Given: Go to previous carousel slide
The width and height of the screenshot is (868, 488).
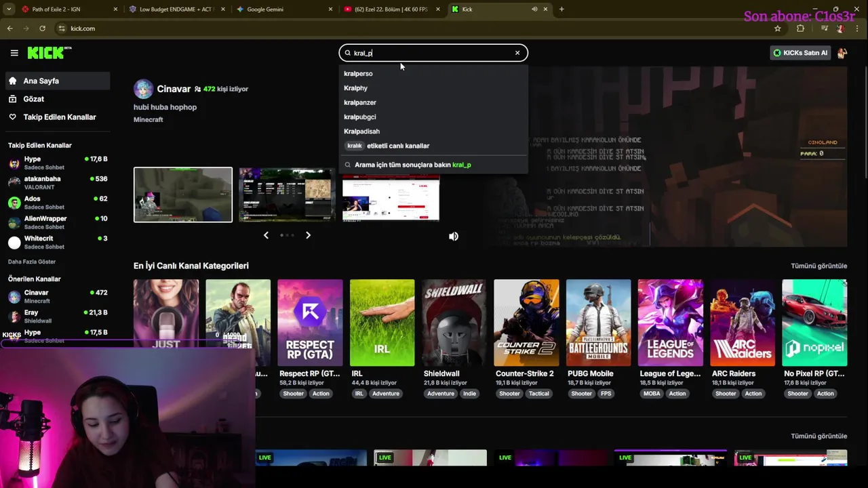Looking at the screenshot, I should [266, 235].
